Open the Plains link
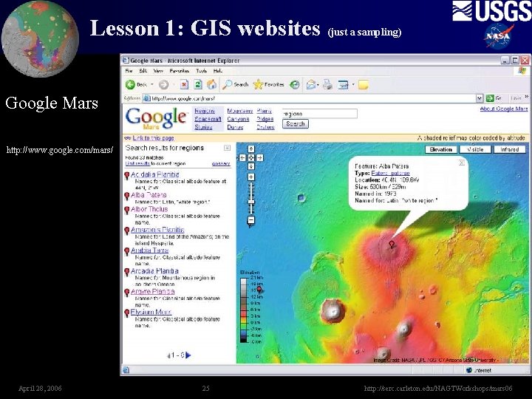Image resolution: width=532 pixels, height=399 pixels. point(265,111)
